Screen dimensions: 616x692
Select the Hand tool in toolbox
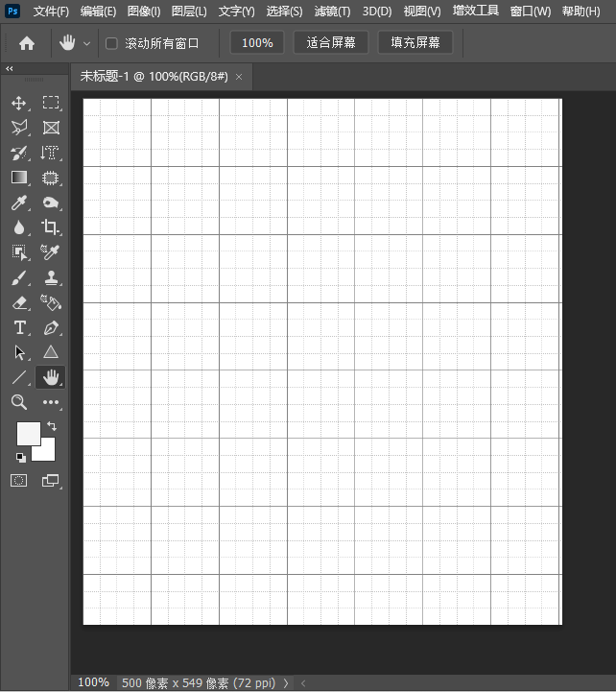pyautogui.click(x=51, y=377)
